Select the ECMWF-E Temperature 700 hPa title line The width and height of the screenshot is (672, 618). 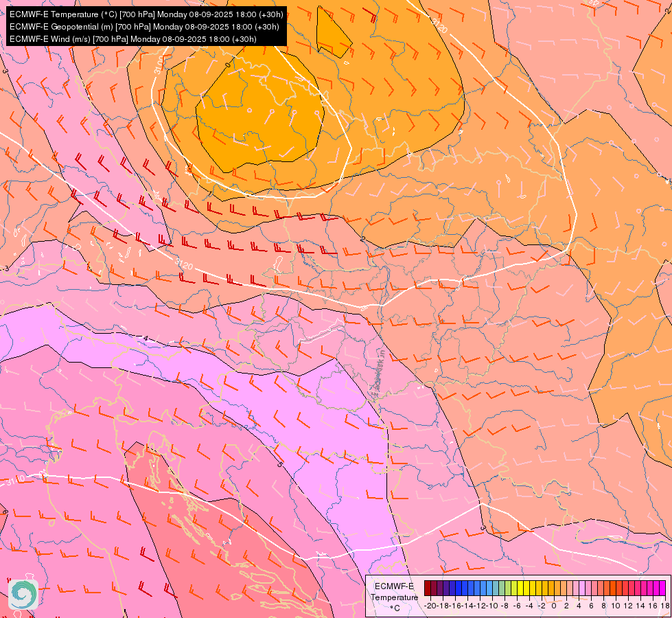tap(146, 14)
